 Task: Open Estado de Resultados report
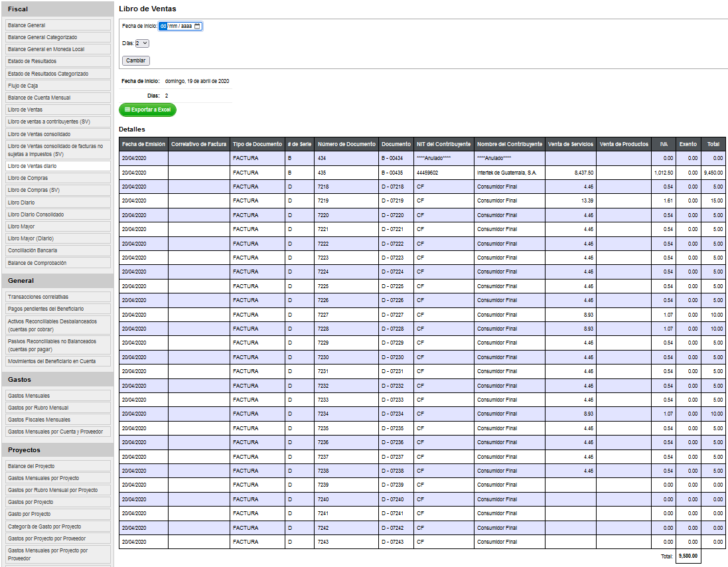[58, 61]
